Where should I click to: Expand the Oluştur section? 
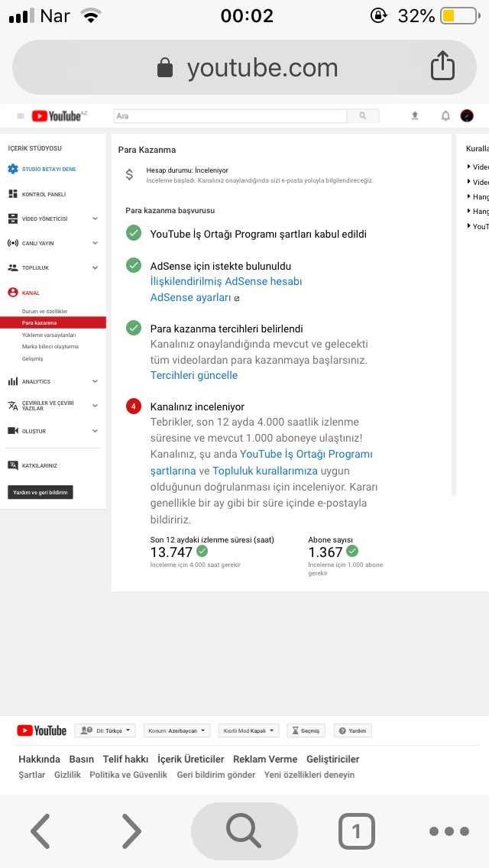(96, 431)
